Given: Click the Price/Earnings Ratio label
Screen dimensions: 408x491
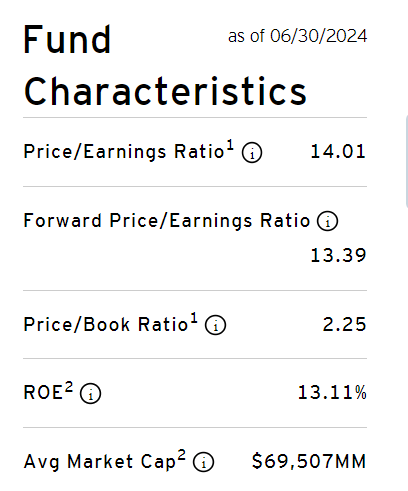Looking at the screenshot, I should 123,152.
